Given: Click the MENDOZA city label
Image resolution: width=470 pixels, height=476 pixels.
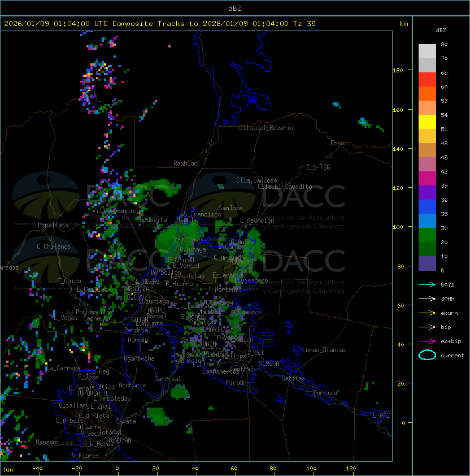Looking at the screenshot, I should pyautogui.click(x=137, y=289).
